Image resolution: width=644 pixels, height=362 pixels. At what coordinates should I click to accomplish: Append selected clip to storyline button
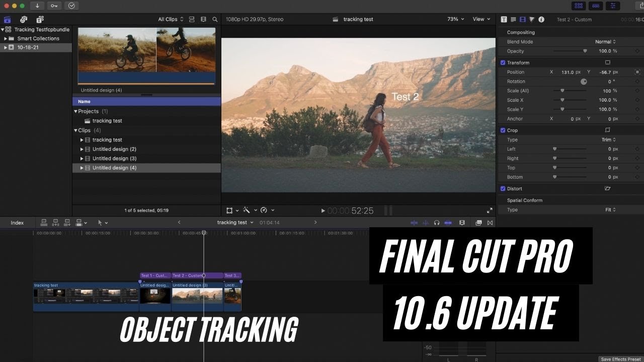[x=67, y=223]
